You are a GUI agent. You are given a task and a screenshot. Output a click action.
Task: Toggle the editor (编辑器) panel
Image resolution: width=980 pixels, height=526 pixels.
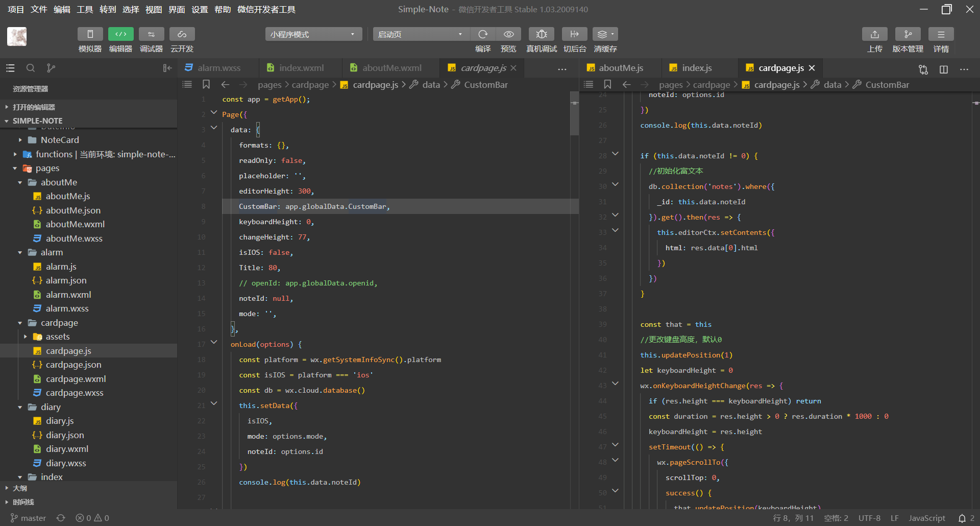[x=120, y=34]
